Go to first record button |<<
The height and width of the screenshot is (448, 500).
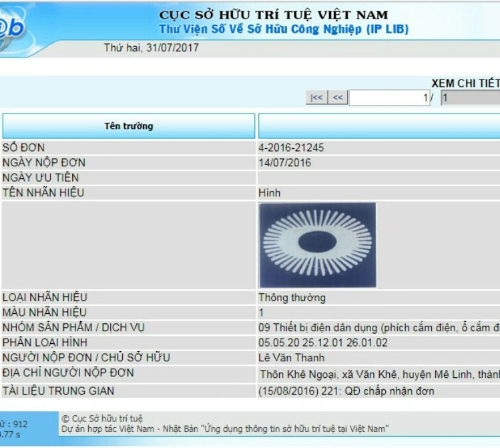pos(316,97)
